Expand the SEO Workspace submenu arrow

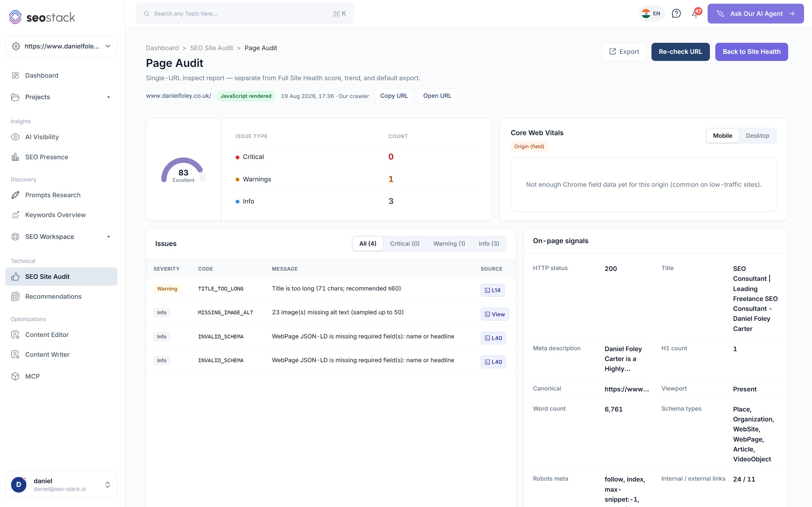(x=108, y=237)
